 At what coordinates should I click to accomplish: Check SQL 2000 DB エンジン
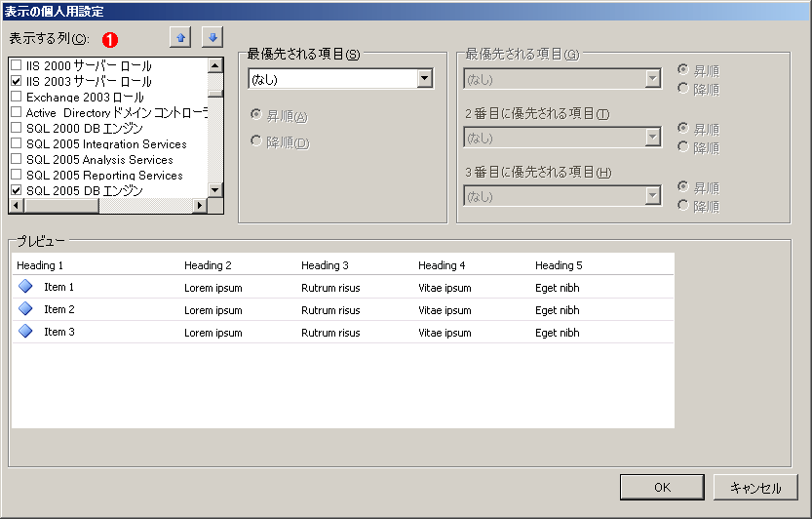(x=16, y=128)
